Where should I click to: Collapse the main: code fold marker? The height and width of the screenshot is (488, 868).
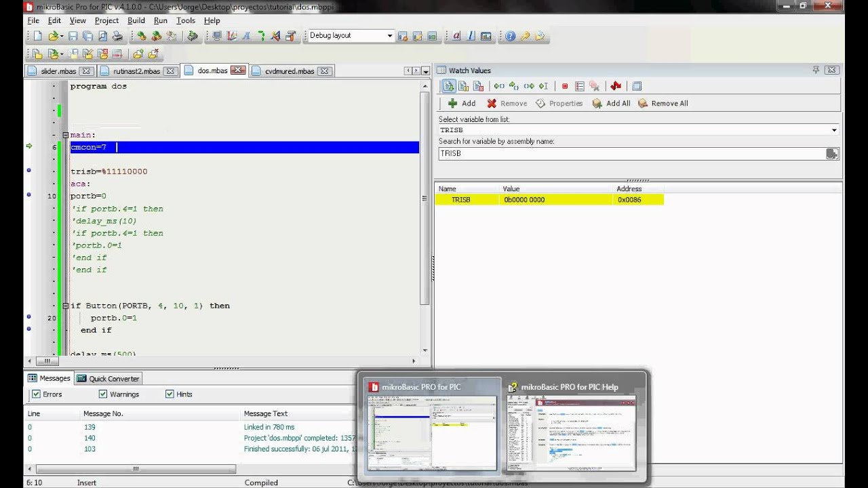[66, 135]
